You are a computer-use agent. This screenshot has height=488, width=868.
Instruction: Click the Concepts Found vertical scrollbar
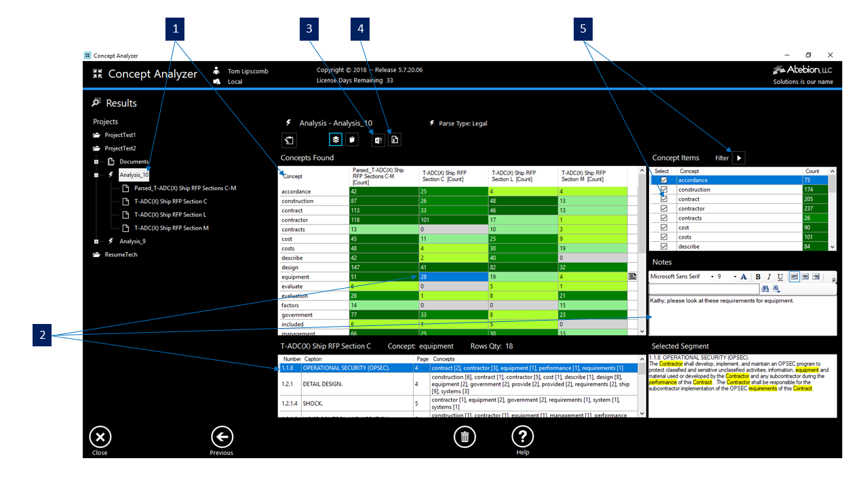click(642, 251)
